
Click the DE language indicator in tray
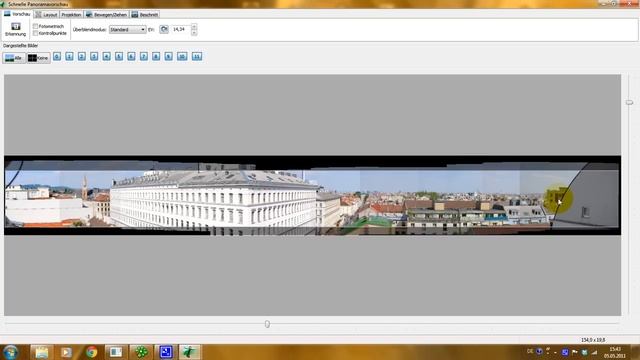tap(530, 351)
